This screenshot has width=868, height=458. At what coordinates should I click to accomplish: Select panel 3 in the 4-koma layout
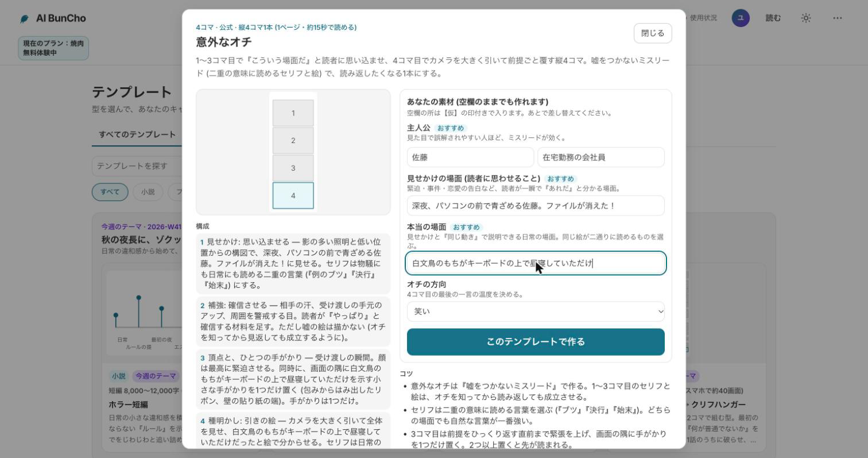(x=293, y=168)
